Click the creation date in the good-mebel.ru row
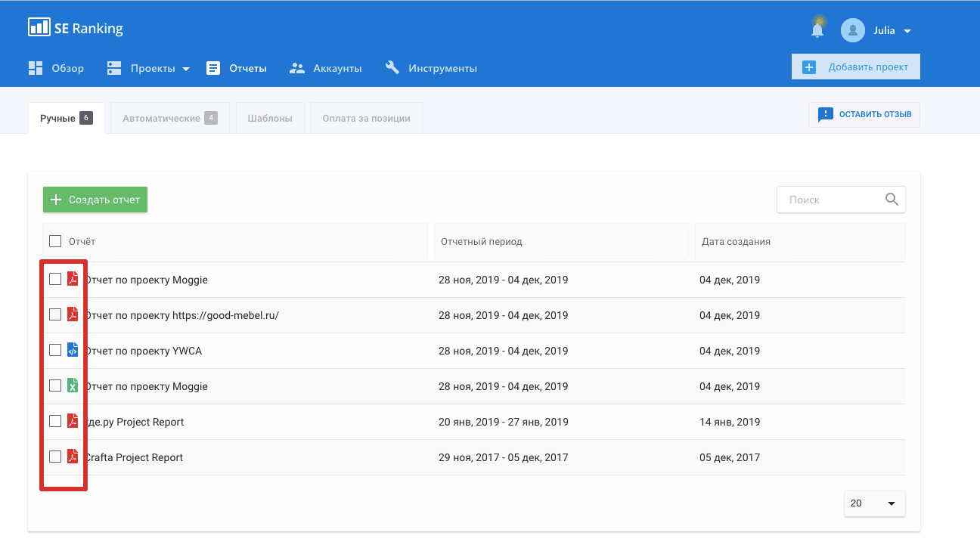The image size is (980, 548). pyautogui.click(x=730, y=315)
